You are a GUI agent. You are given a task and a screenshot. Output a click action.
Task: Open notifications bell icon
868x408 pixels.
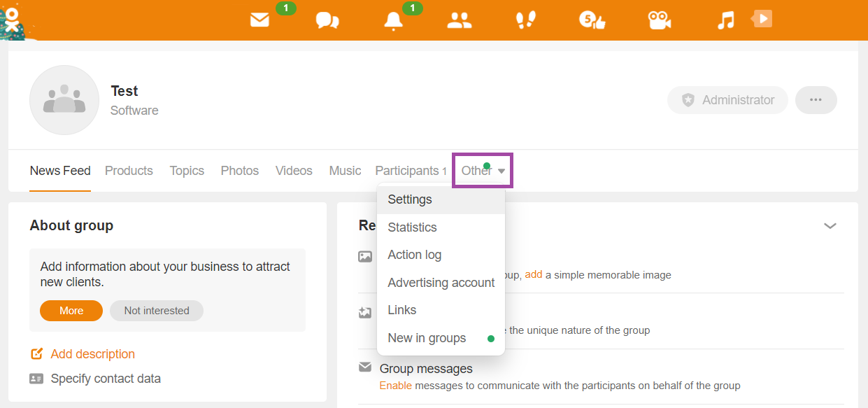coord(393,21)
